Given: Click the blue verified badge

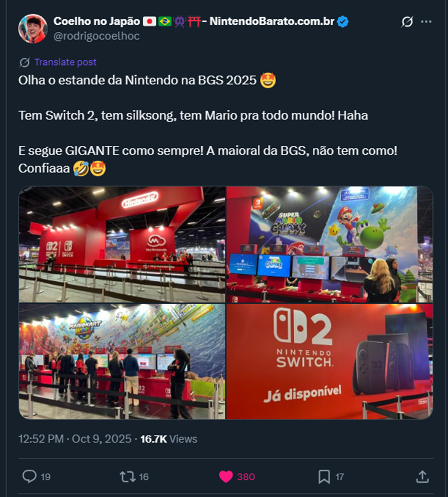Looking at the screenshot, I should click(342, 22).
